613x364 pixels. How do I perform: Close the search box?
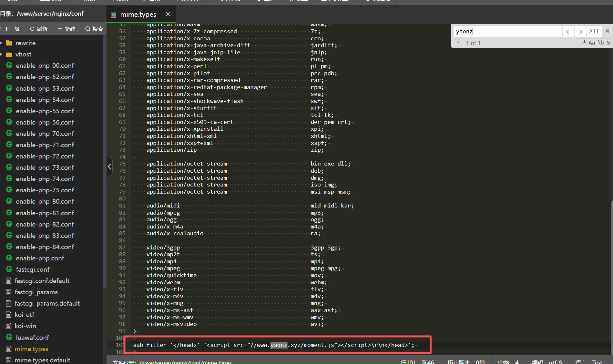tap(607, 31)
